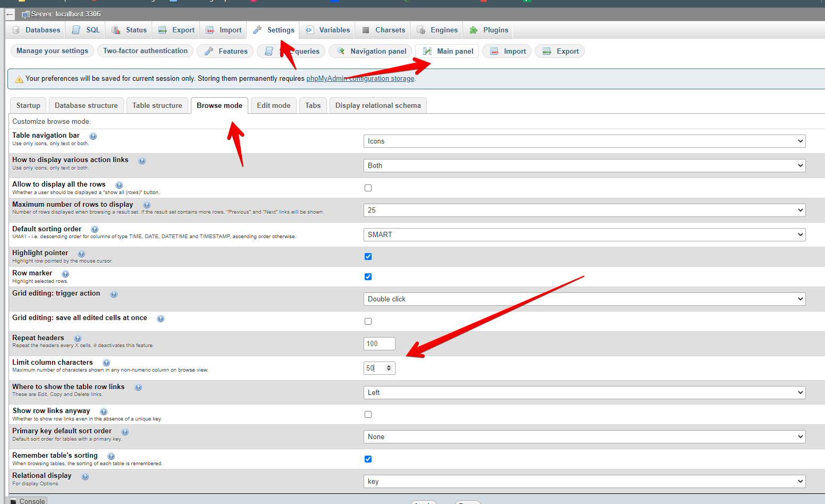
Task: Click help icon next to "Limit column characters"
Action: (106, 362)
